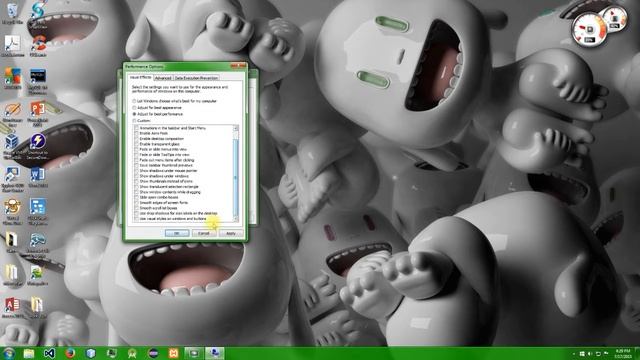Check Use visual styles on windows and buttons
The height and width of the screenshot is (360, 640).
pyautogui.click(x=137, y=219)
